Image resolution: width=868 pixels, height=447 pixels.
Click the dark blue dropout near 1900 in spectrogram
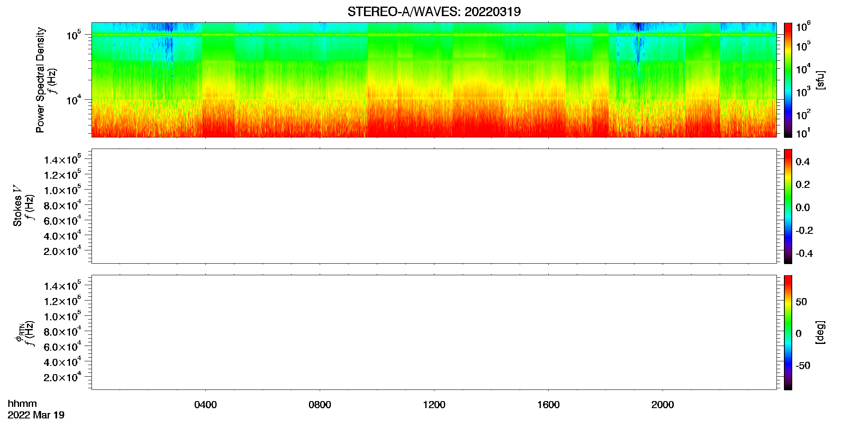point(638,41)
